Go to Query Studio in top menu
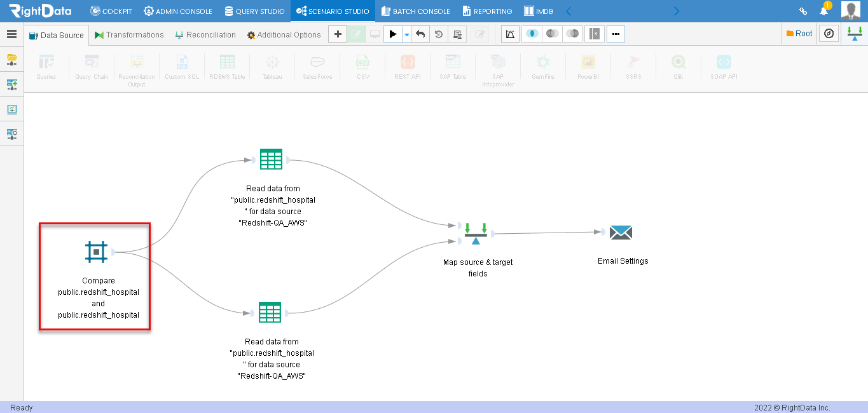The width and height of the screenshot is (868, 413). click(x=255, y=11)
